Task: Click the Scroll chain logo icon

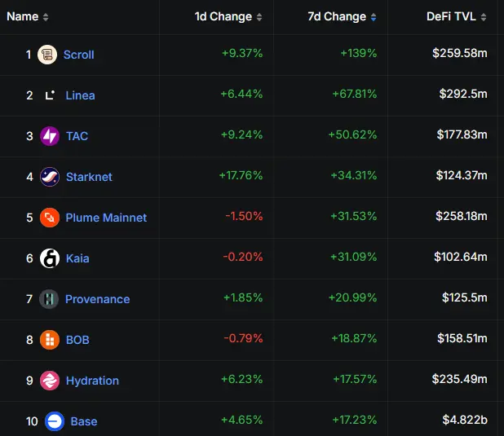Action: click(x=47, y=55)
